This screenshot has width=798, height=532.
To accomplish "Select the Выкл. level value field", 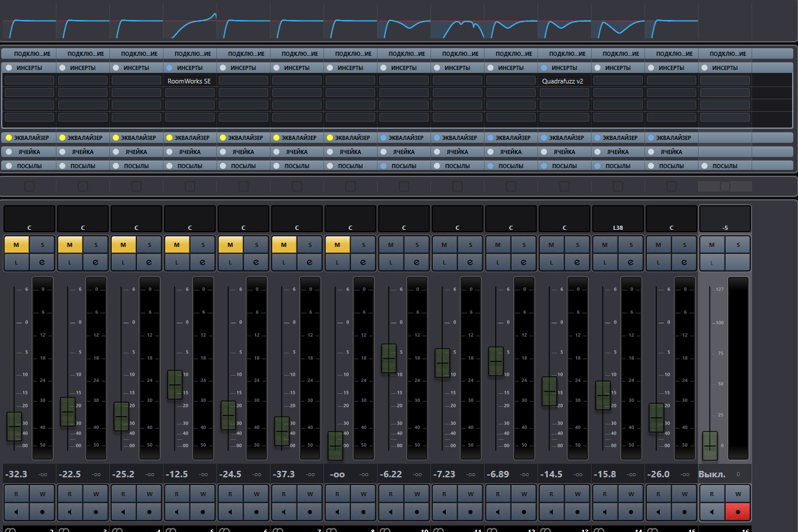I will click(x=712, y=474).
